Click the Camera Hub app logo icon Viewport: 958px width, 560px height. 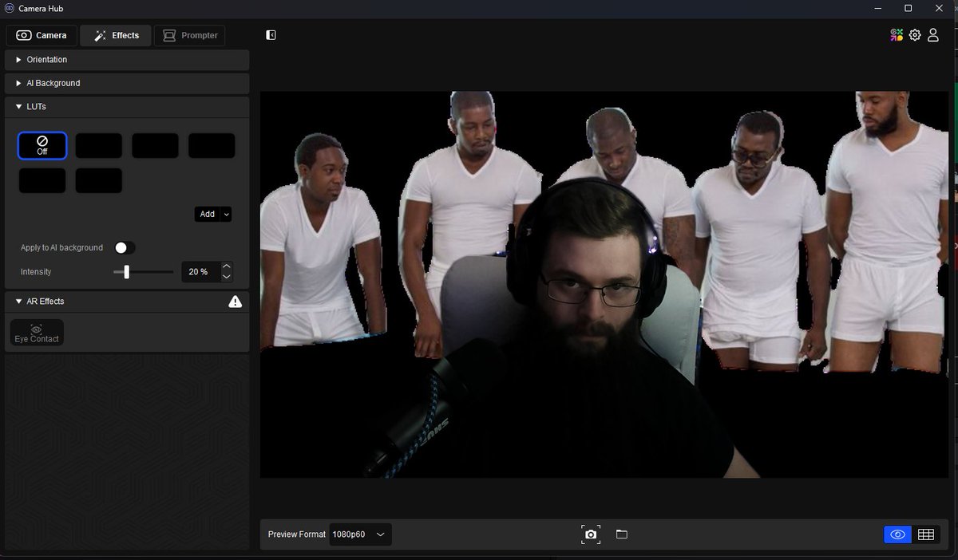tap(9, 8)
